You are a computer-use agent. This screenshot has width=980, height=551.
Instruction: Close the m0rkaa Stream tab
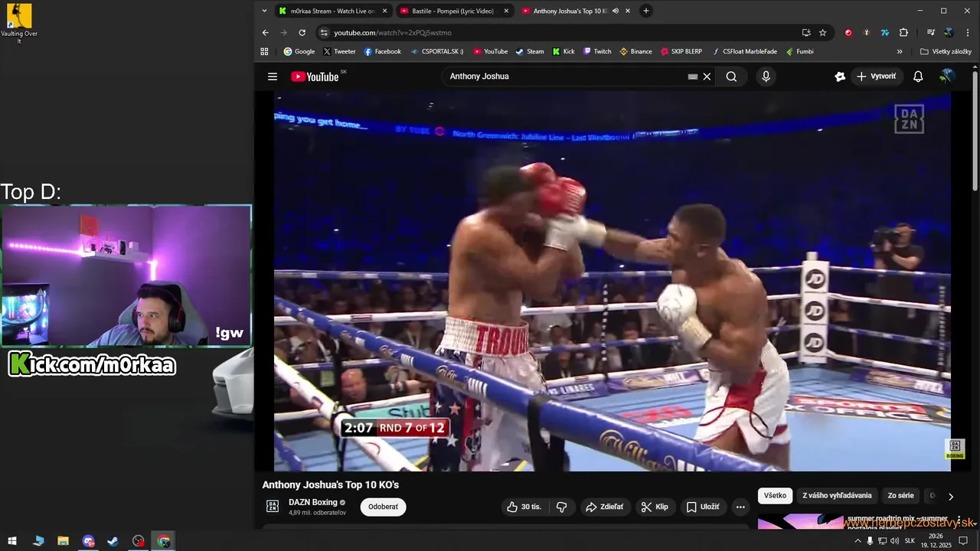click(x=385, y=11)
